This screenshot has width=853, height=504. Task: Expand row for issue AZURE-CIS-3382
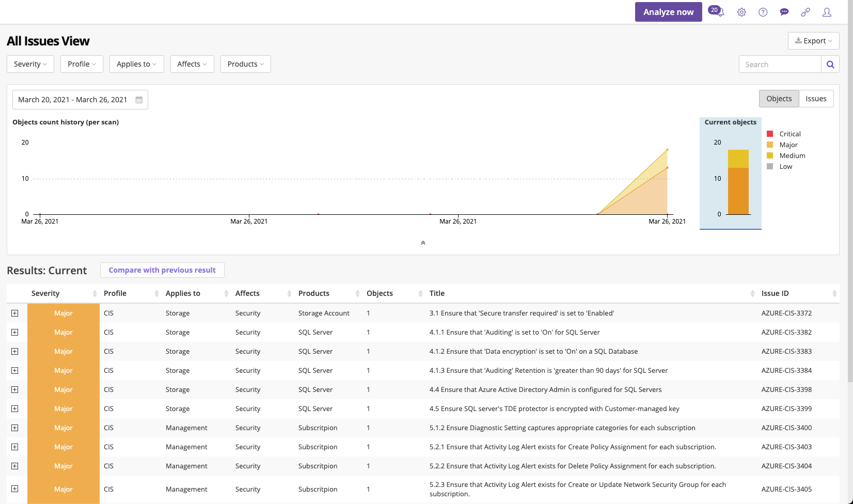coord(15,332)
